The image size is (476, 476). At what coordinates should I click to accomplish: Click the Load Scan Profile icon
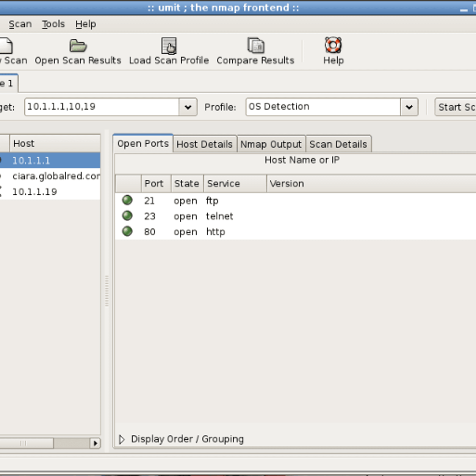click(x=169, y=46)
